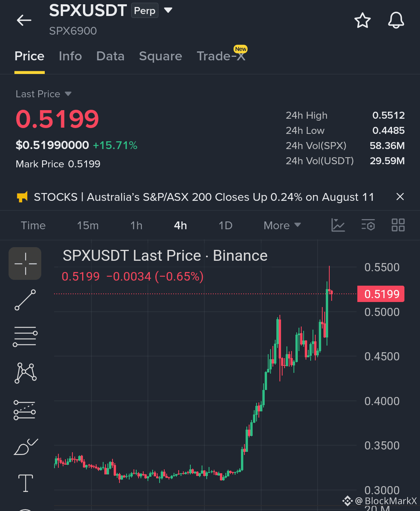Viewport: 420px width, 511px height.
Task: Add SPXUSDT to favorites with star icon
Action: pos(362,20)
